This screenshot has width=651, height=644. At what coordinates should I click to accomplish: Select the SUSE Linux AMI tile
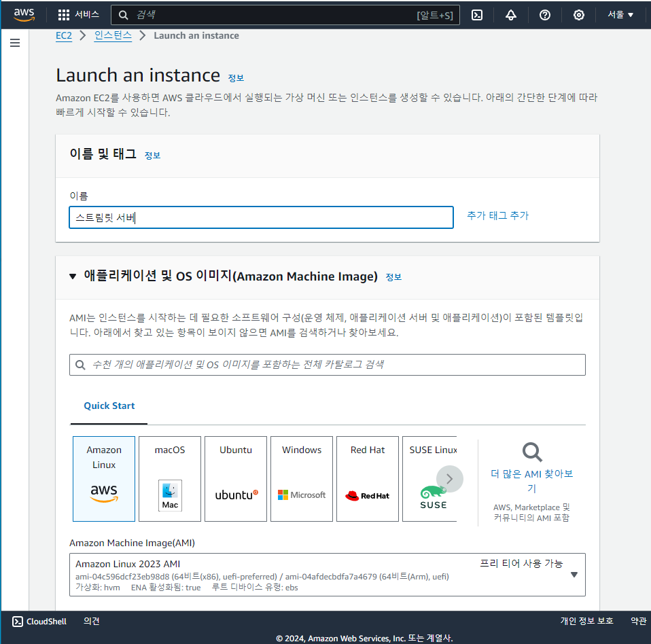pos(429,479)
